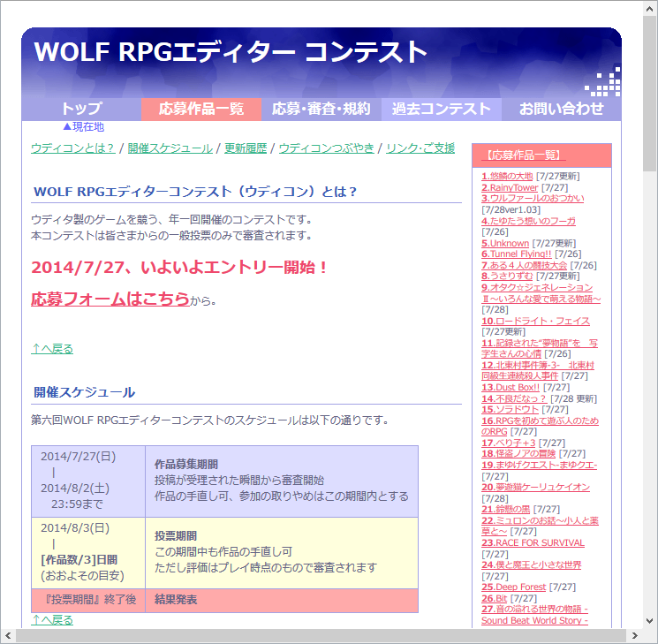The width and height of the screenshot is (658, 644).
Task: Open the リンク・ご支援 link
Action: 420,148
